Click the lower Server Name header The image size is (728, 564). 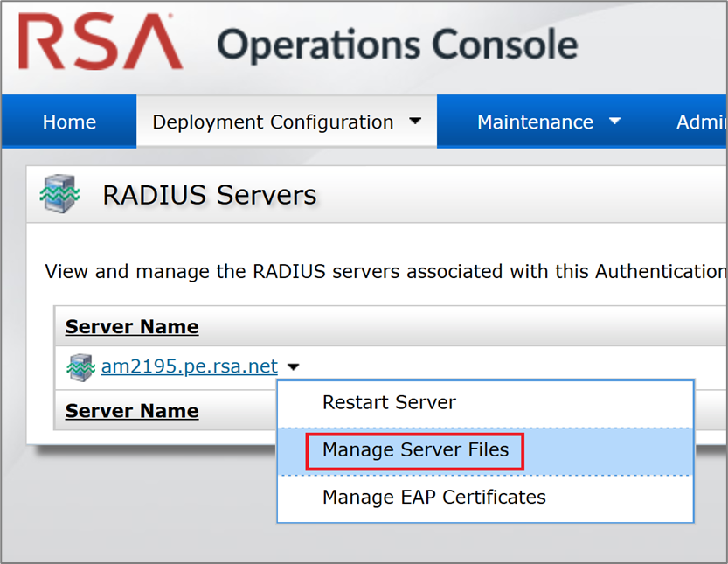click(131, 410)
